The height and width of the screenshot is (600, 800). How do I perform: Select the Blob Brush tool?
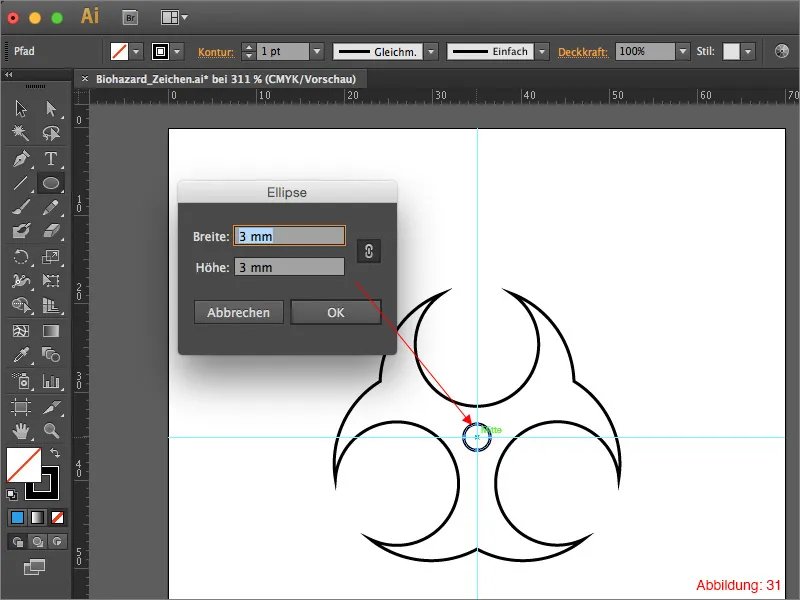pyautogui.click(x=21, y=231)
